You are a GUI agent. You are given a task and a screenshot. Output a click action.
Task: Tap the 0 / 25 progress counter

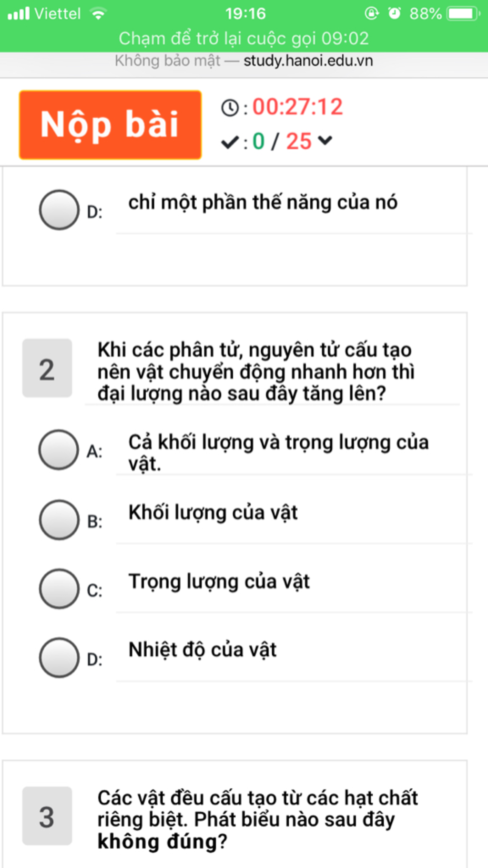(282, 142)
